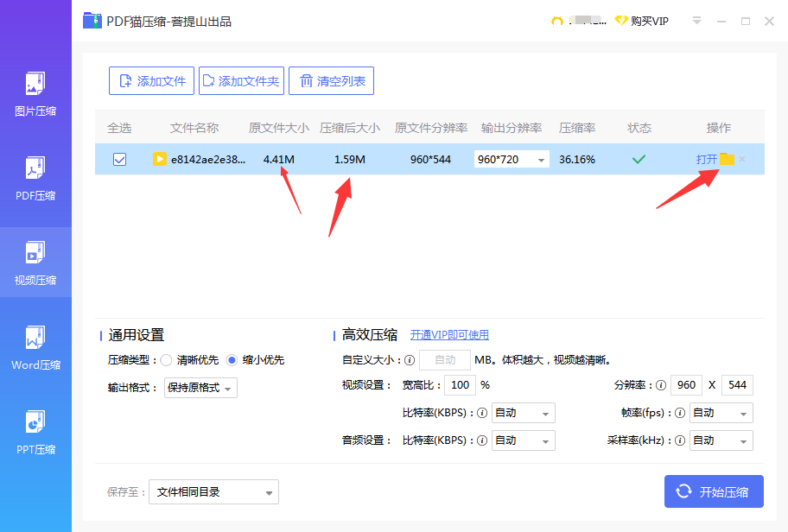Image resolution: width=788 pixels, height=532 pixels.
Task: Open the output folder via yellow folder icon
Action: 727,159
